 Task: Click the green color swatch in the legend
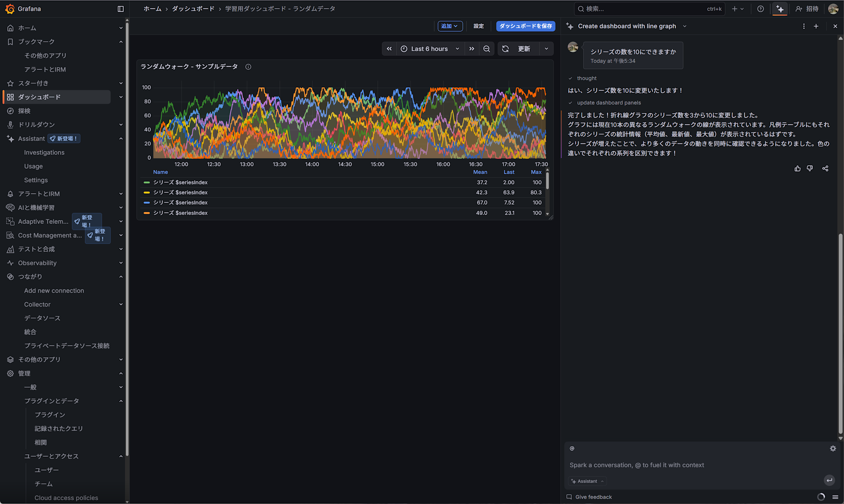pos(146,182)
